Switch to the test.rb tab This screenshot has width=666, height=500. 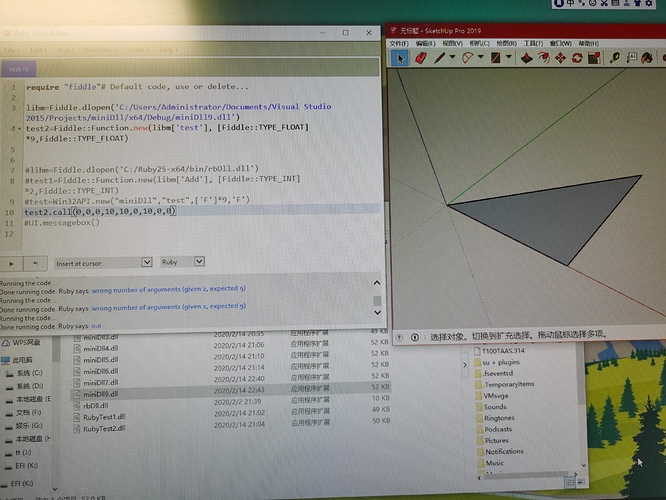click(19, 69)
